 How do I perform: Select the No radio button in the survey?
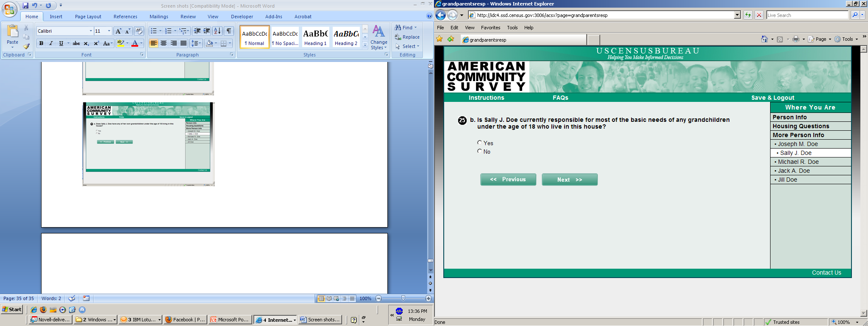(480, 151)
